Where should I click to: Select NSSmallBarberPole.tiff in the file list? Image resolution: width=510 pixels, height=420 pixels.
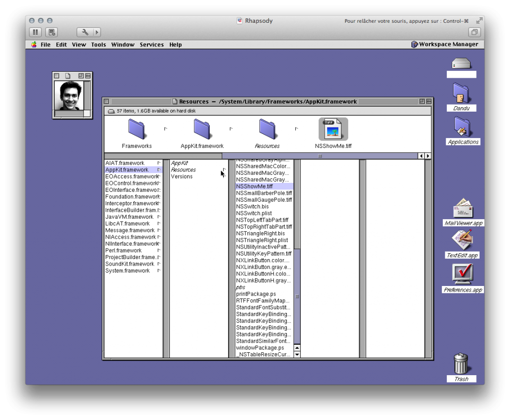[264, 193]
